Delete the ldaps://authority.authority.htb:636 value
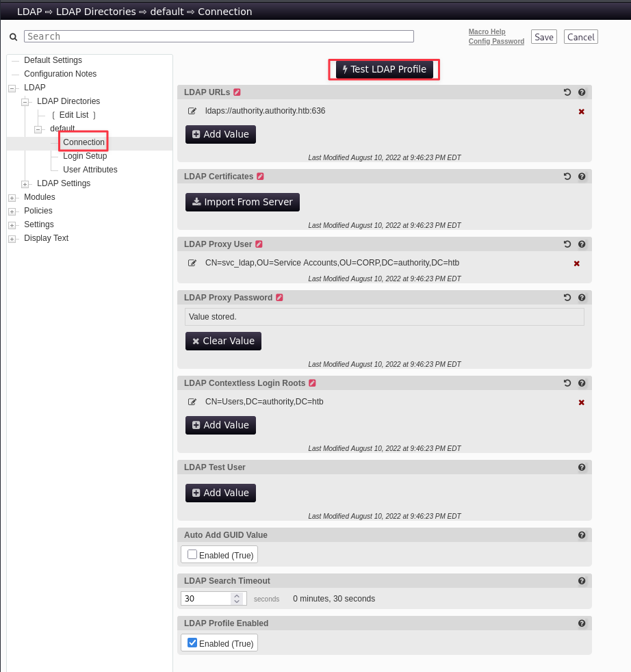Image resolution: width=631 pixels, height=672 pixels. 581,112
